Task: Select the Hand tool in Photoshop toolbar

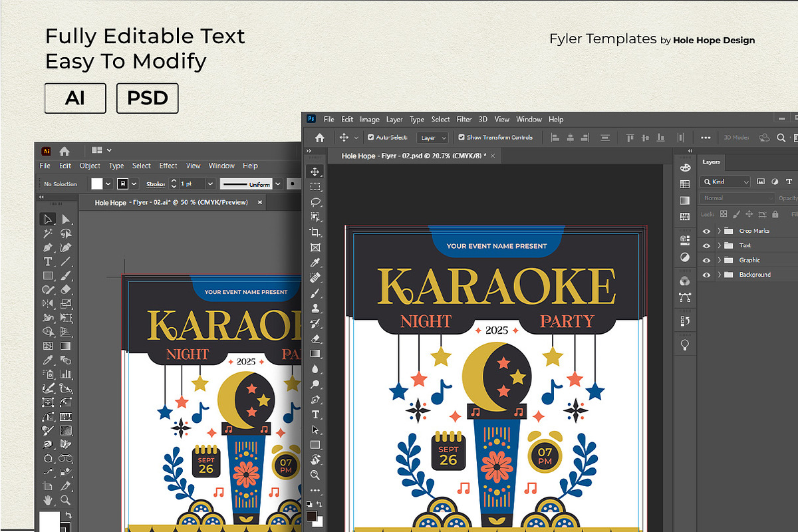Action: [x=315, y=460]
